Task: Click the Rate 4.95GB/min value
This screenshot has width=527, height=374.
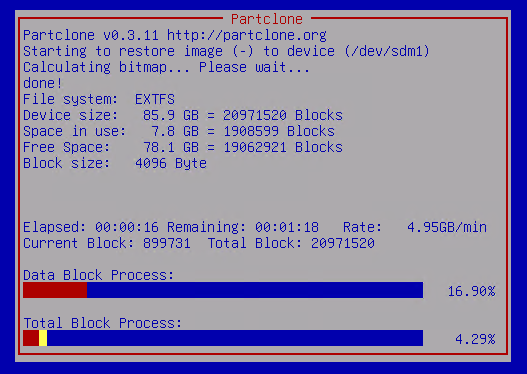Action: (x=447, y=227)
